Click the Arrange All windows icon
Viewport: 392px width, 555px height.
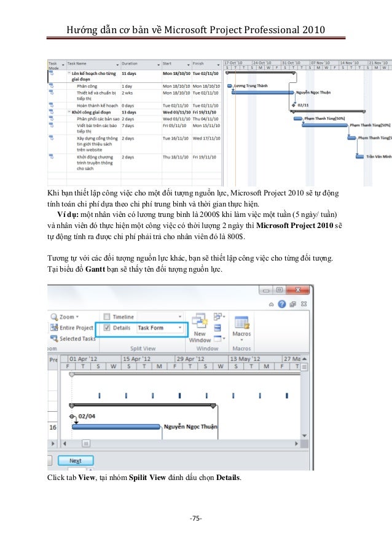[218, 328]
